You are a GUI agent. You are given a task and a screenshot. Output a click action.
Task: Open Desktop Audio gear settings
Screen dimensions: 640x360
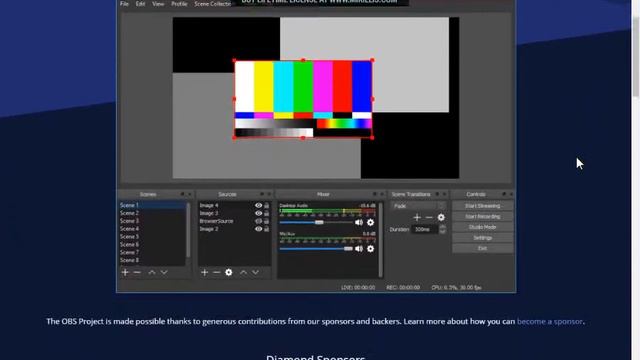click(370, 222)
